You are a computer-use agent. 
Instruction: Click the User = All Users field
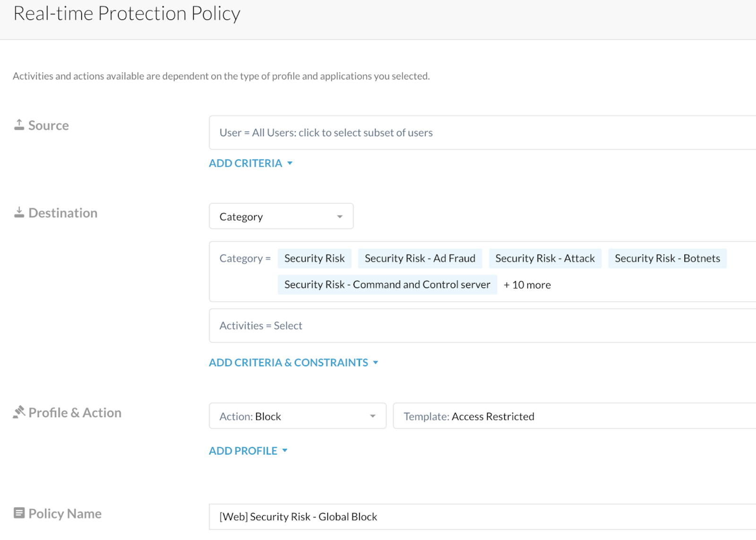pyautogui.click(x=482, y=133)
